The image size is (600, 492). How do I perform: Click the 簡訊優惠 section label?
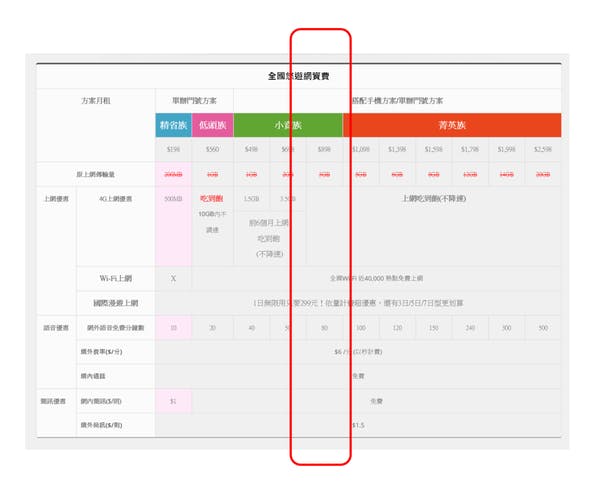click(x=53, y=401)
